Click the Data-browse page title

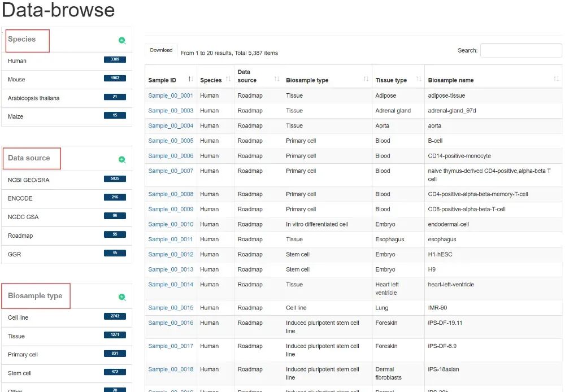coord(58,10)
